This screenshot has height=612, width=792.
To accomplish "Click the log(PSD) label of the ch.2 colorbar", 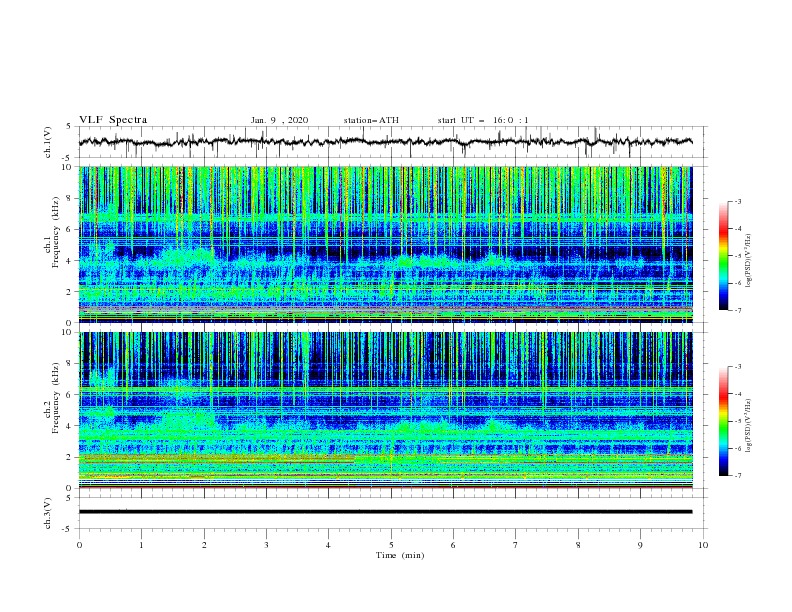I will click(750, 426).
